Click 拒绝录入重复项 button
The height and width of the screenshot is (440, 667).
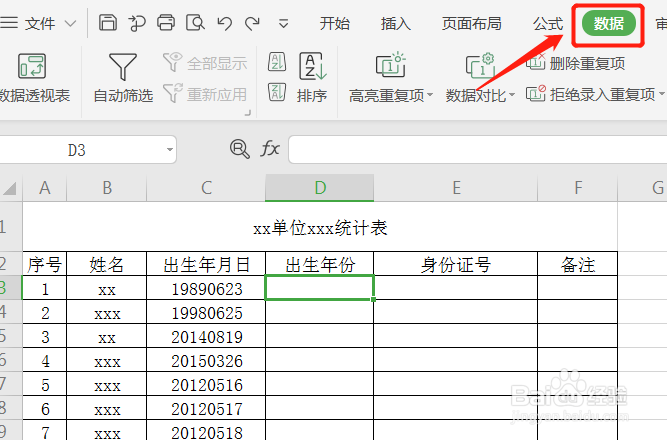(x=590, y=94)
